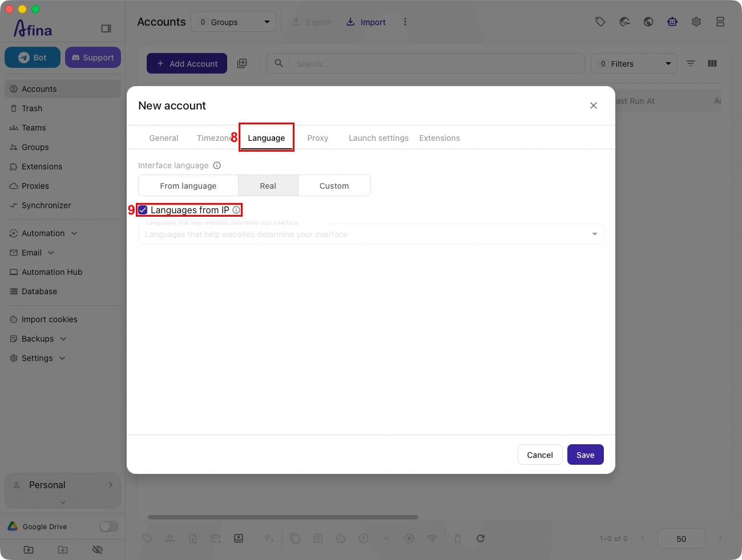Viewport: 742px width, 560px height.
Task: Click the accounts Search field
Action: point(426,63)
